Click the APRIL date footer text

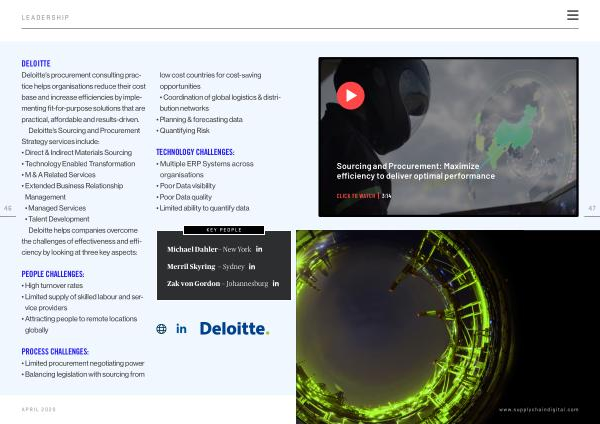click(39, 409)
